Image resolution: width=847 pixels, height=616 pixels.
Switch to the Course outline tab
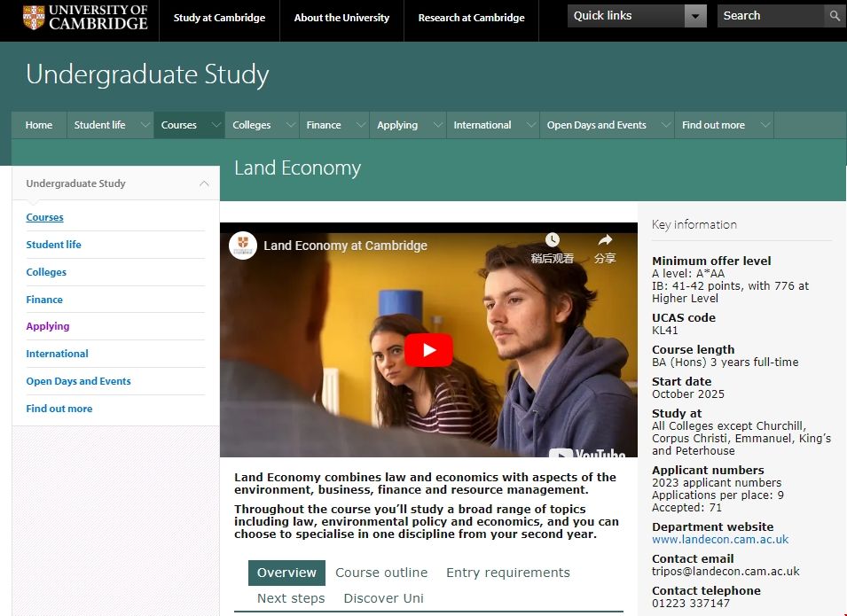coord(381,573)
